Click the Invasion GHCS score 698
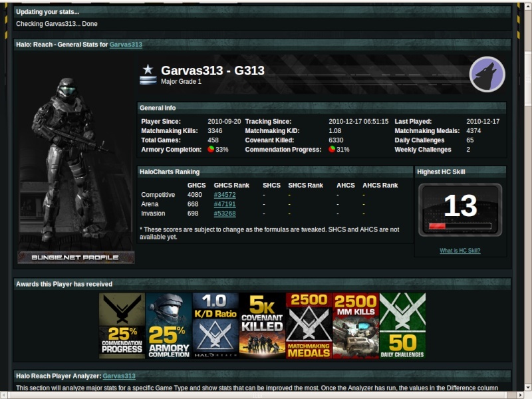 (193, 213)
